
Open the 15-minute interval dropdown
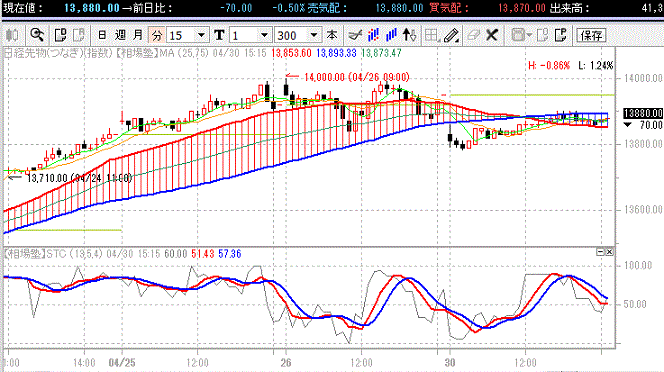(202, 35)
